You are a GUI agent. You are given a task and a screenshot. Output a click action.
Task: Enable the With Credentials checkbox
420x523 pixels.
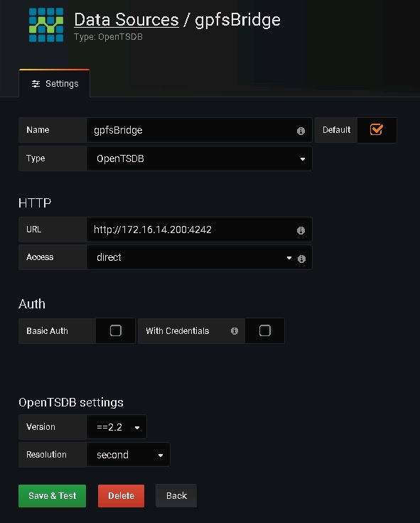pyautogui.click(x=264, y=330)
